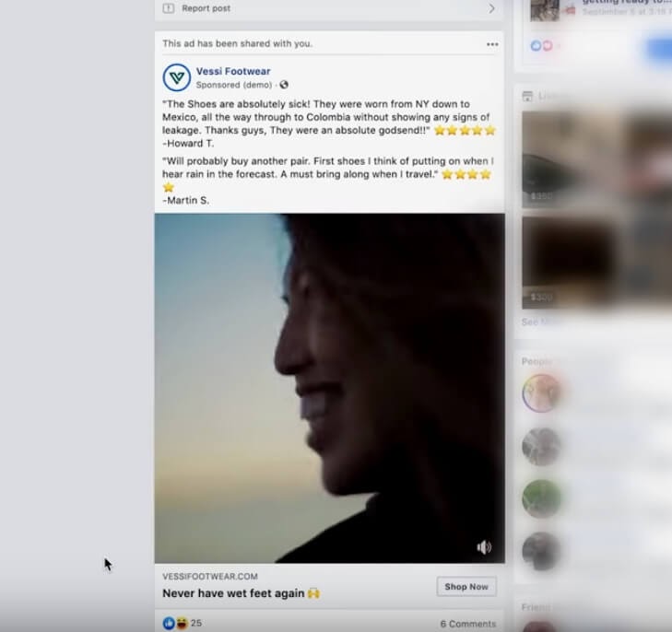Image resolution: width=672 pixels, height=632 pixels.
Task: Click the blurred marketplace store icon in sidebar
Action: click(527, 97)
